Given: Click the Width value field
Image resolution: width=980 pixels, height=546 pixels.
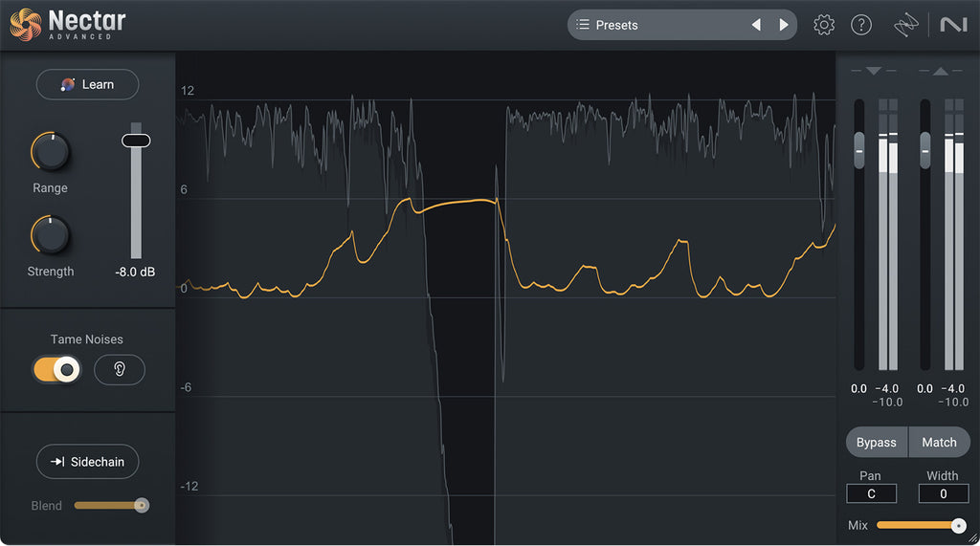Looking at the screenshot, I should tap(943, 493).
